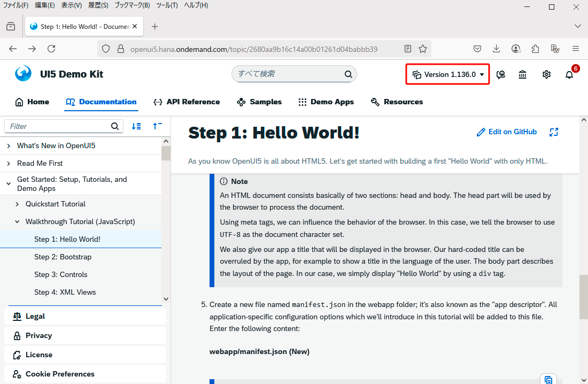Screen dimensions: 588x384
Task: Click the site security padlock icon
Action: [121, 49]
